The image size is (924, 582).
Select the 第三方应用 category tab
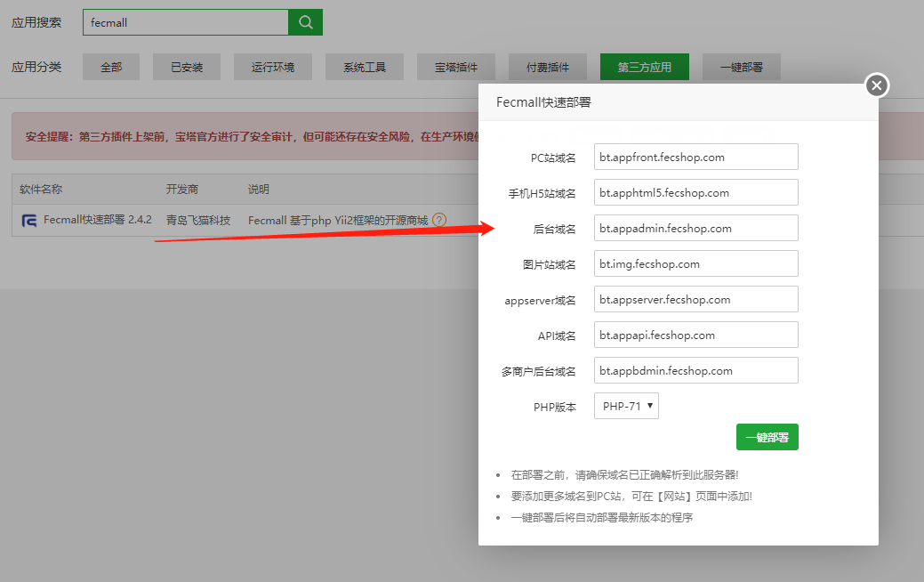click(x=644, y=67)
